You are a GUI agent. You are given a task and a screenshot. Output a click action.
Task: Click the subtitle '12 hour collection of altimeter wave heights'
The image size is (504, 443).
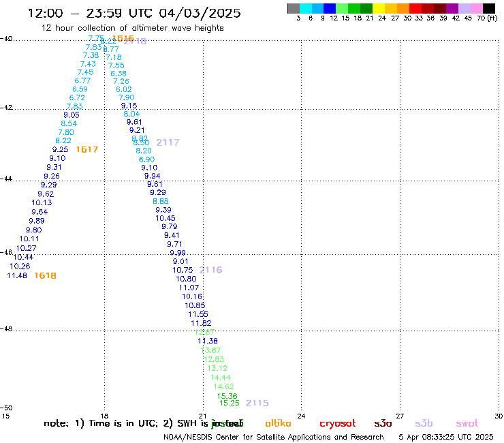click(x=132, y=28)
